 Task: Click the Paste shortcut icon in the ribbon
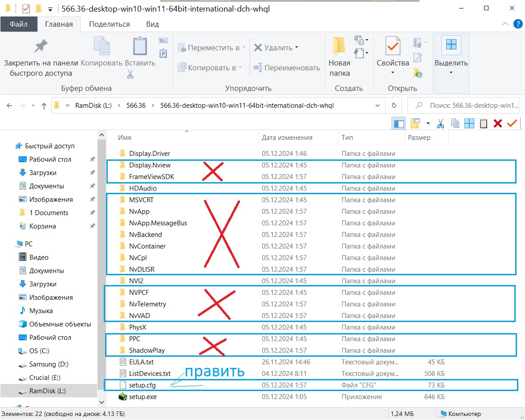point(163,53)
